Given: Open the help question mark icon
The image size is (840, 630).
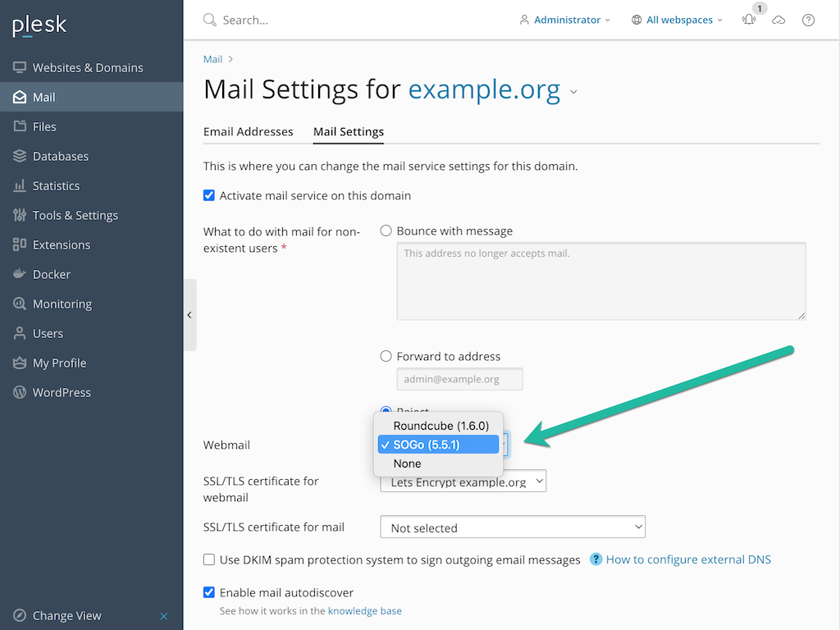Looking at the screenshot, I should pyautogui.click(x=808, y=20).
